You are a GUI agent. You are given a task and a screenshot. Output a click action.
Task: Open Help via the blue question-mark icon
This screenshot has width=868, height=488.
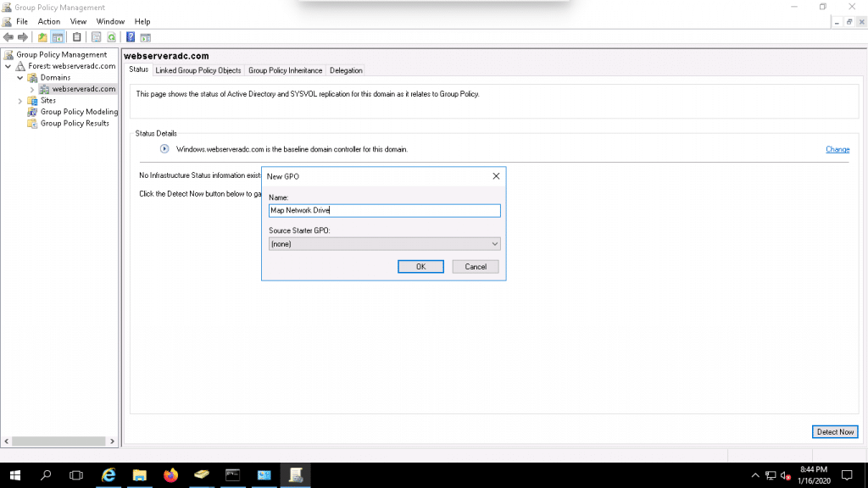[130, 37]
